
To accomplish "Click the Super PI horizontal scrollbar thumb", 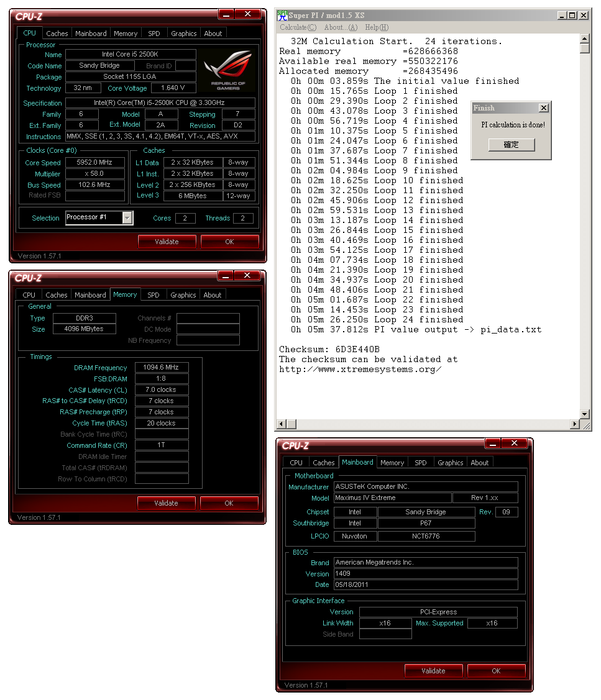I will [x=291, y=424].
